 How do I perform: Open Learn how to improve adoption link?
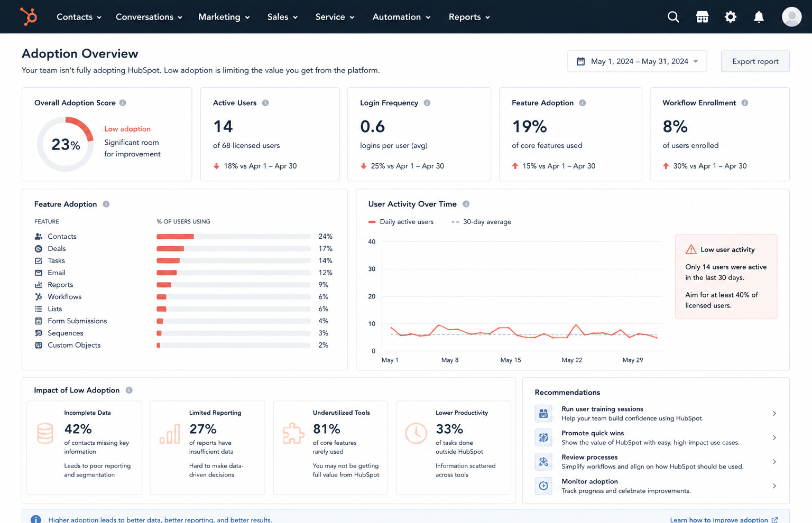[724, 520]
